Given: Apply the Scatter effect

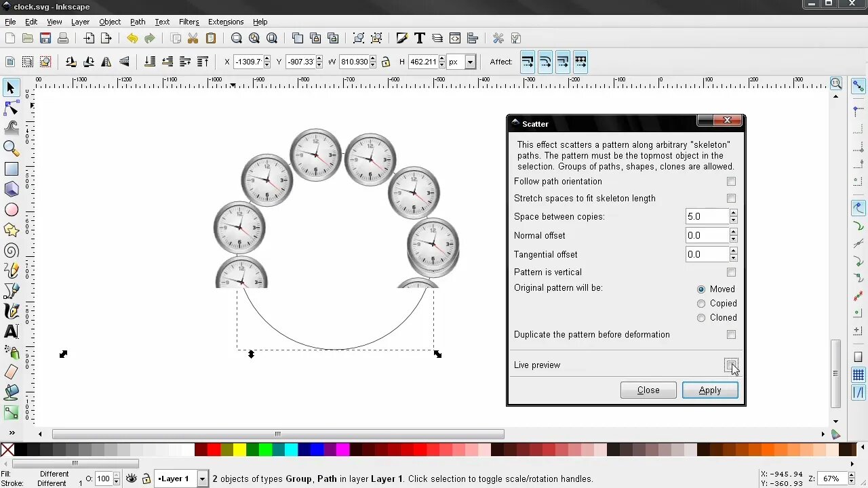Looking at the screenshot, I should tap(710, 390).
